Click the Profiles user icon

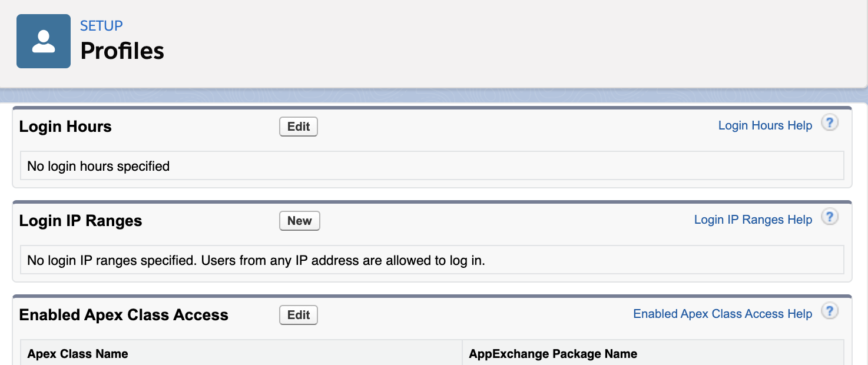coord(44,41)
